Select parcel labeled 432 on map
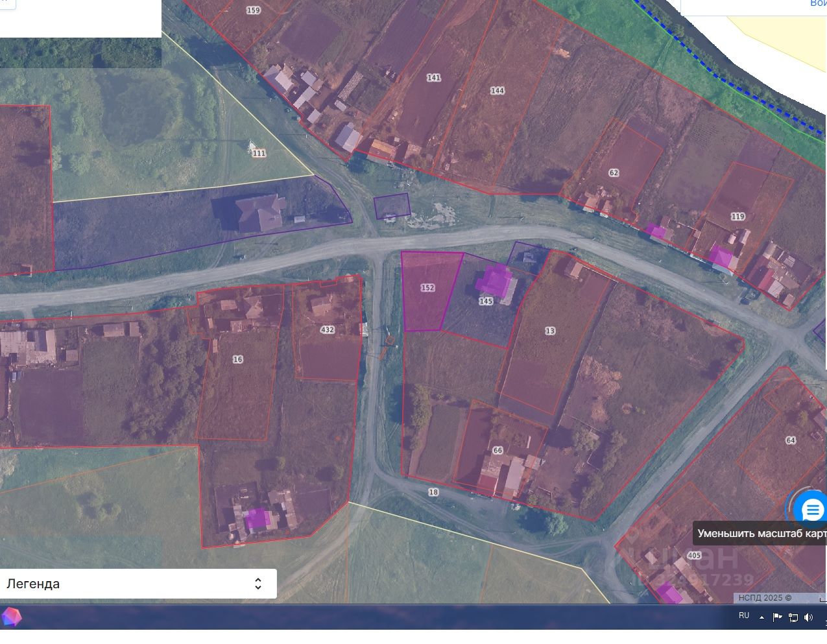Viewport: 827px width, 644px height. point(327,330)
